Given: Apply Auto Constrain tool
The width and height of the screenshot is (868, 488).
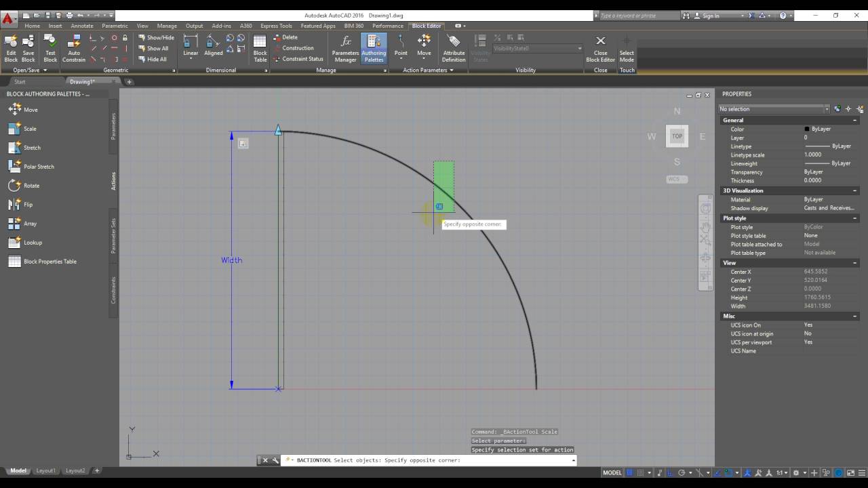Looking at the screenshot, I should point(74,48).
